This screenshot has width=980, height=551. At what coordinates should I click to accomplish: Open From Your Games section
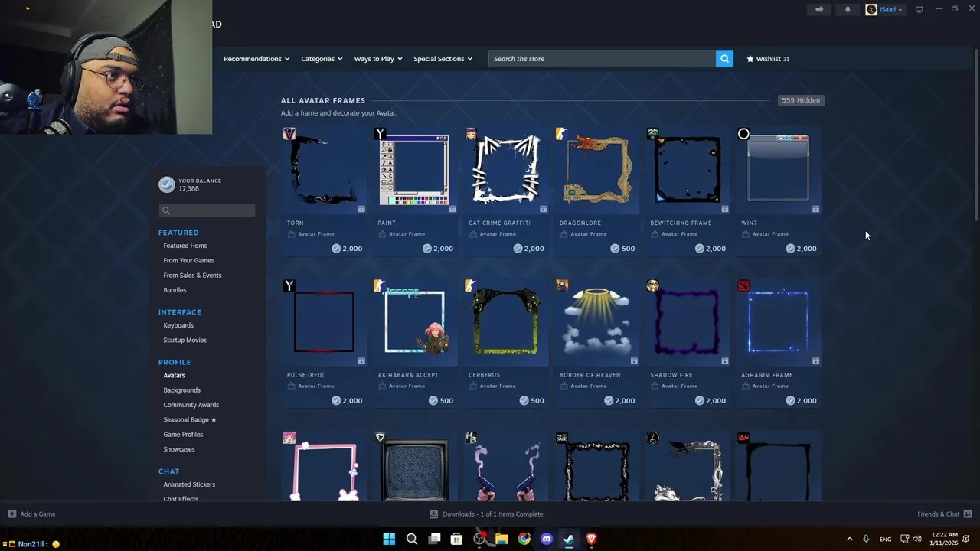tap(188, 260)
